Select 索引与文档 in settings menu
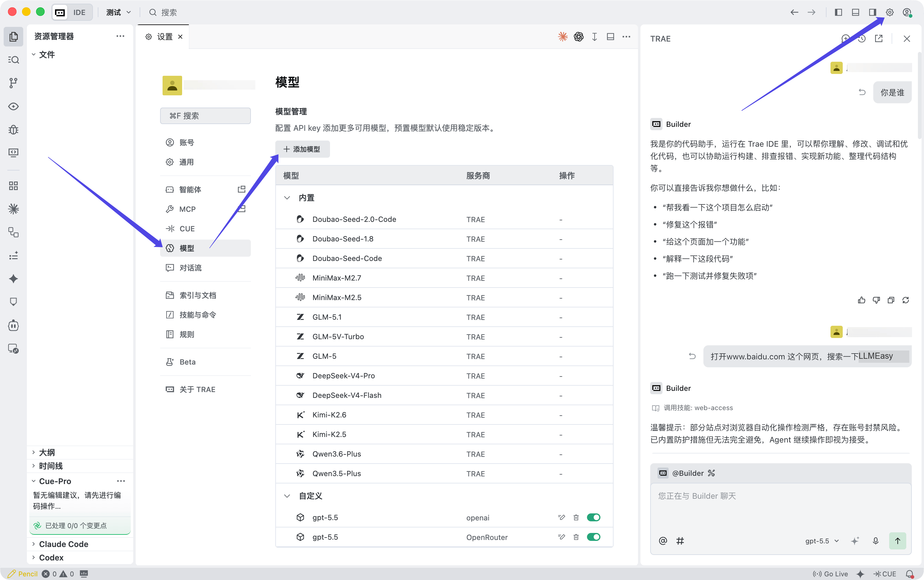The height and width of the screenshot is (580, 924). (x=206, y=296)
